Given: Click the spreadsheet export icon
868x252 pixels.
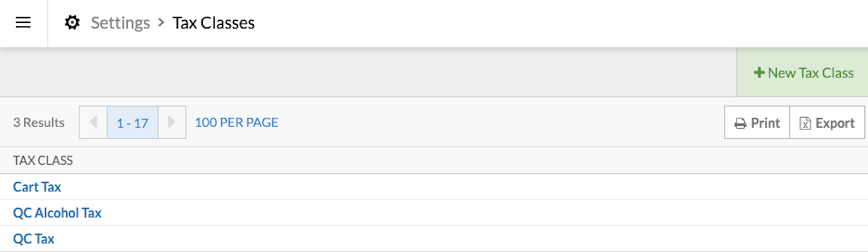Looking at the screenshot, I should tap(805, 123).
